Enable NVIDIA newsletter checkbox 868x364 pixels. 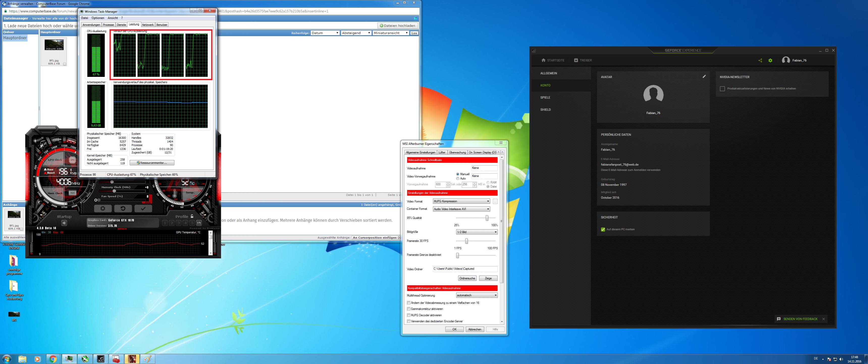click(x=722, y=89)
